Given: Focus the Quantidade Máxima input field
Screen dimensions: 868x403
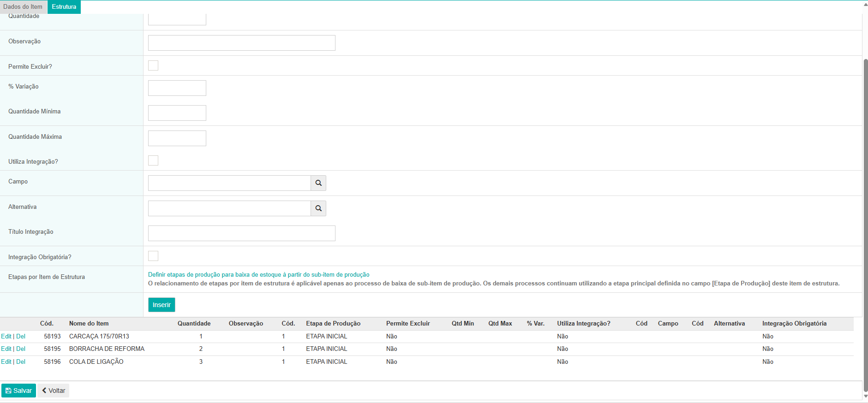Looking at the screenshot, I should pyautogui.click(x=177, y=138).
